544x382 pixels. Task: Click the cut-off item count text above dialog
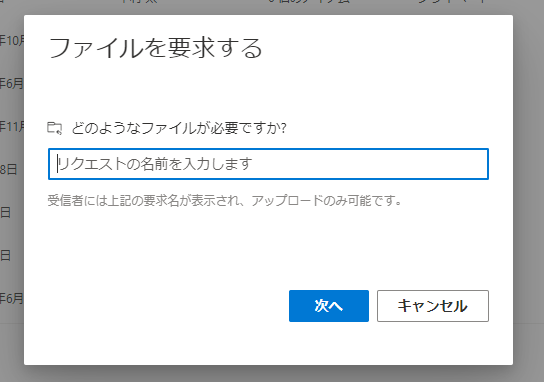[309, 2]
